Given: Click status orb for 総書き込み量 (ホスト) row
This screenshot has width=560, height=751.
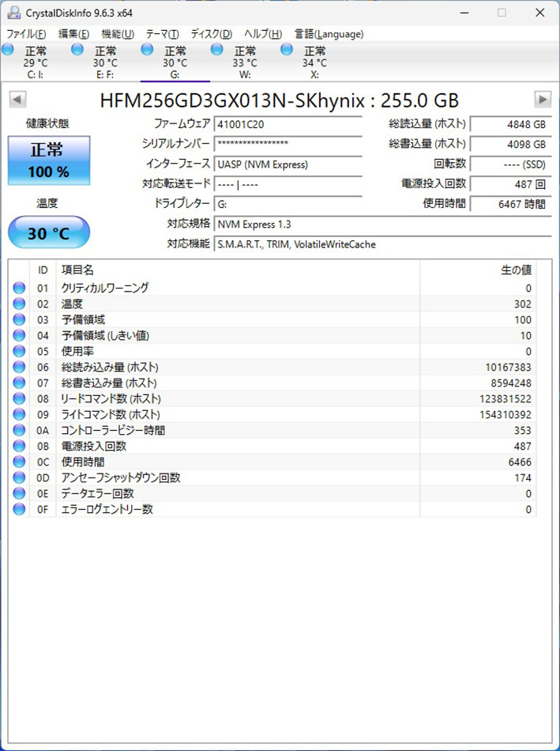Looking at the screenshot, I should (x=19, y=383).
